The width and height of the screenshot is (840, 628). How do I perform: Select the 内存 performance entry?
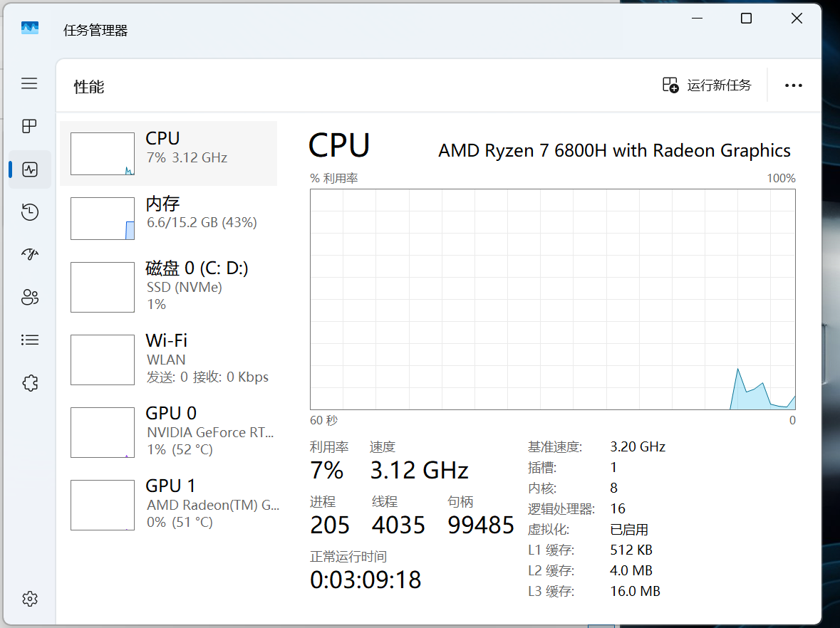[169, 219]
